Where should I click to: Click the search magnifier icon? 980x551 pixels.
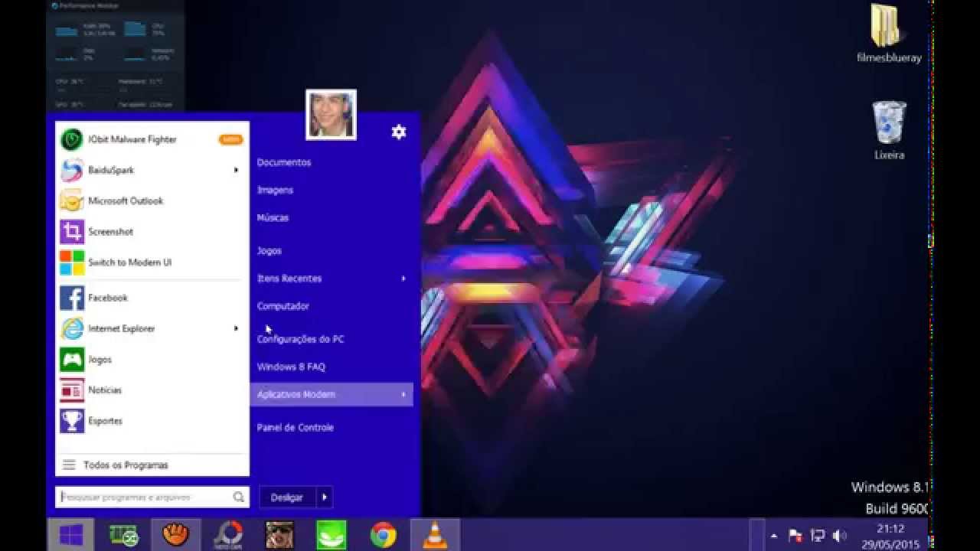(x=239, y=497)
